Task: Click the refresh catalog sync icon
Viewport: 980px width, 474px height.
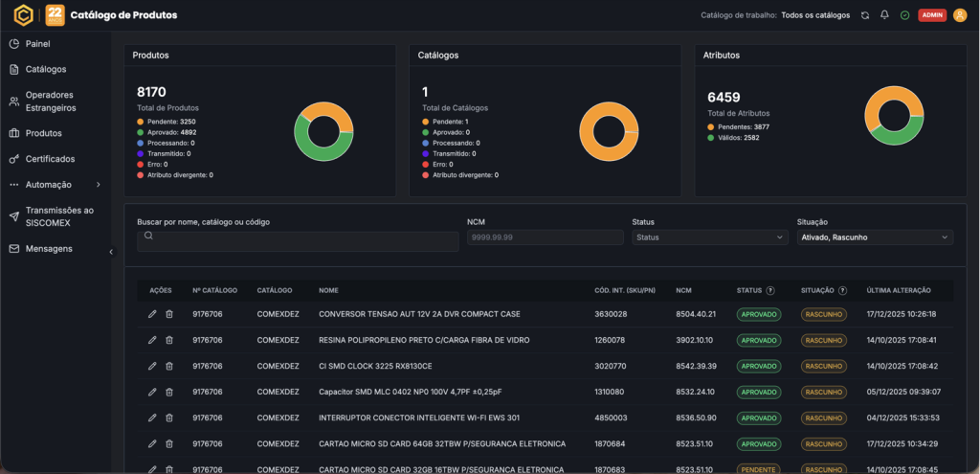Action: 865,15
